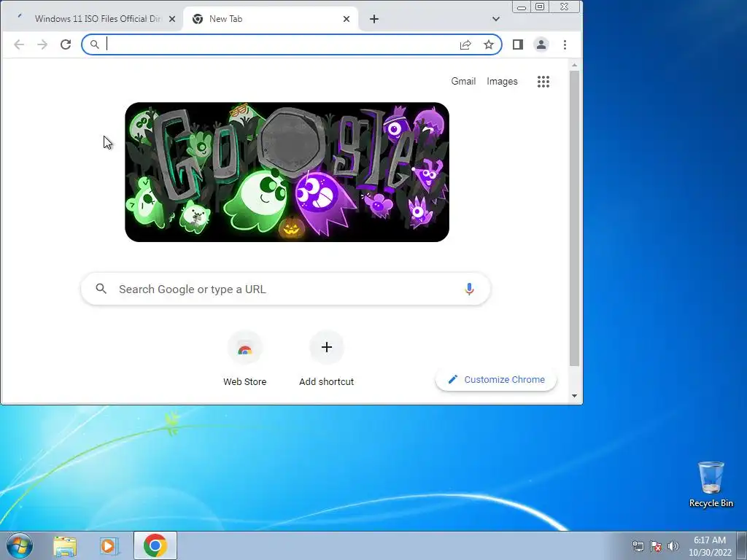Click the page scrollbar up arrow
This screenshot has width=747, height=560.
point(575,65)
